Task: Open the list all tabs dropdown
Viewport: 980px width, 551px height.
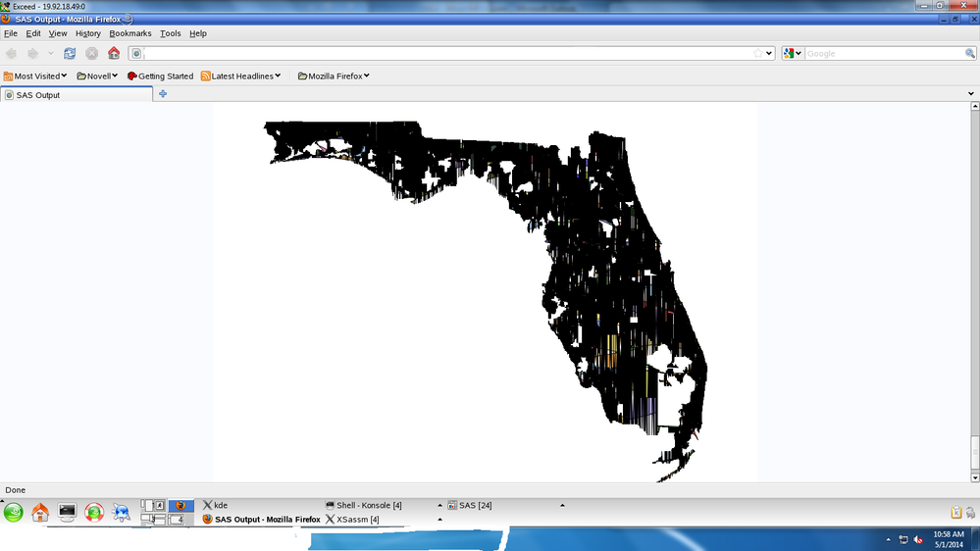Action: click(970, 94)
